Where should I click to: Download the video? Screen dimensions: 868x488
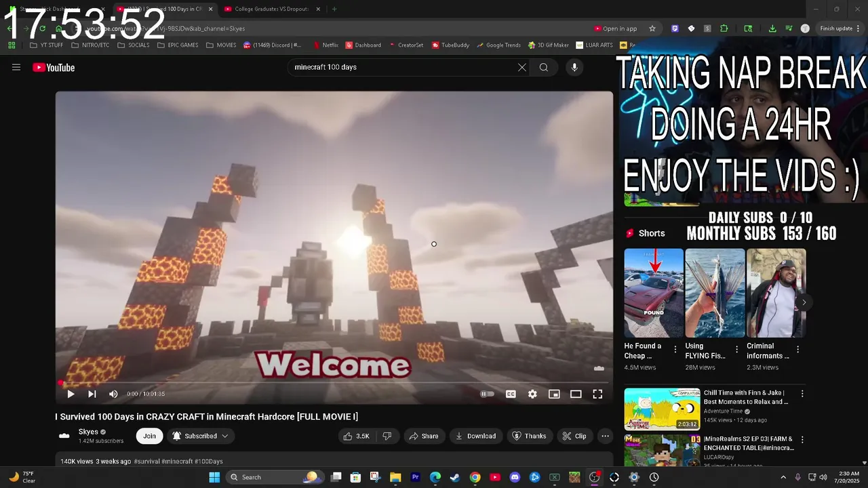[475, 436]
